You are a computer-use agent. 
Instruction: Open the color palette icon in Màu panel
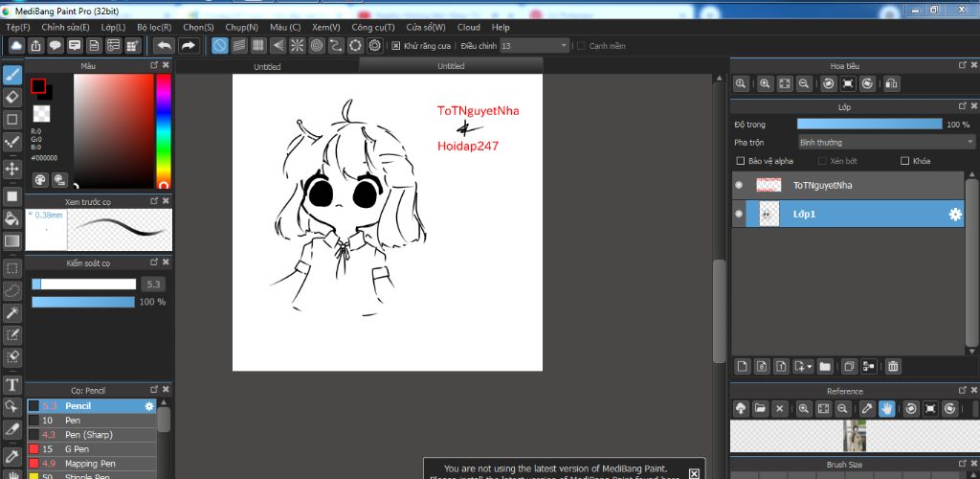[40, 180]
